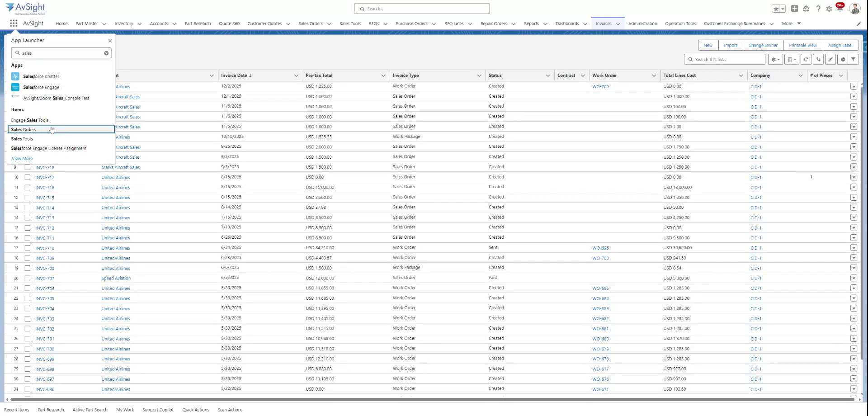Check the row checkbox for INVC-718
Image resolution: width=868 pixels, height=416 pixels.
tap(28, 167)
